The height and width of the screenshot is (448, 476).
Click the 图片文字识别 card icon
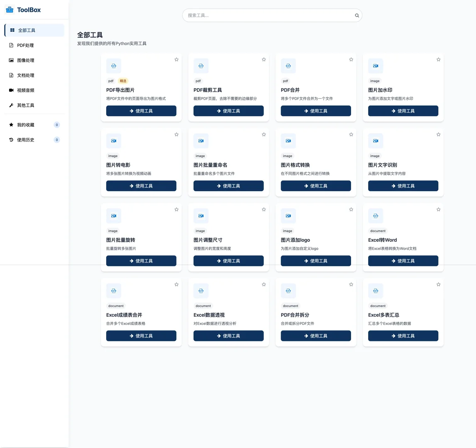point(376,141)
